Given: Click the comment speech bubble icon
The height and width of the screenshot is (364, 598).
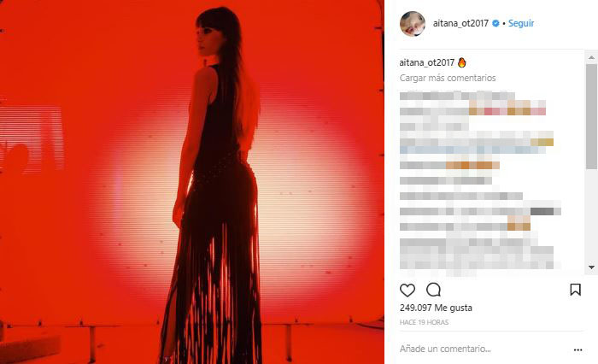Looking at the screenshot, I should coord(434,290).
